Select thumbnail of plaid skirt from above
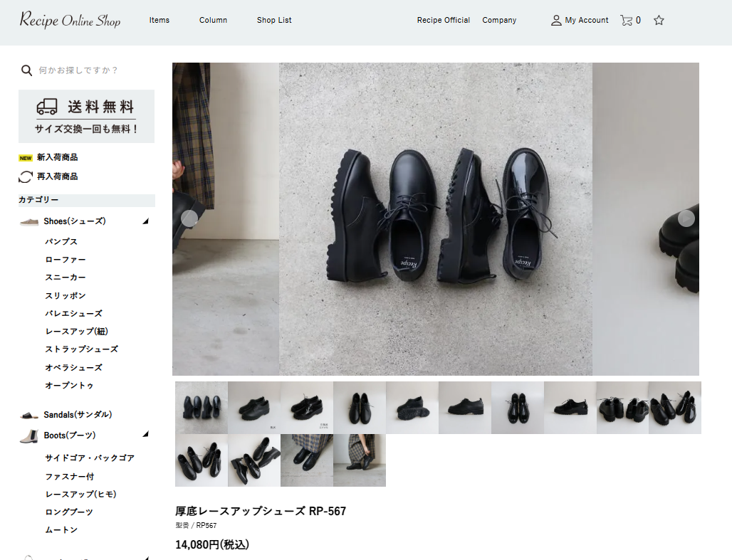 (x=307, y=460)
